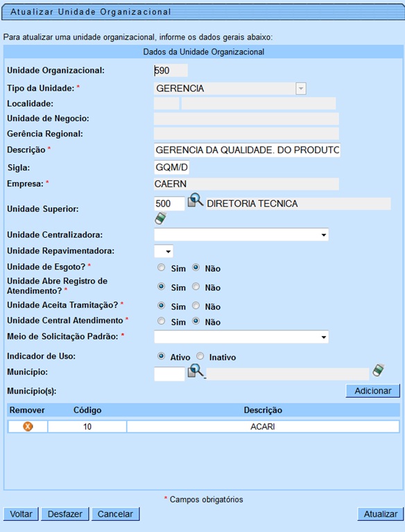Open Unidade Repavimentadora dropdown
The image size is (405, 532).
[x=164, y=251]
